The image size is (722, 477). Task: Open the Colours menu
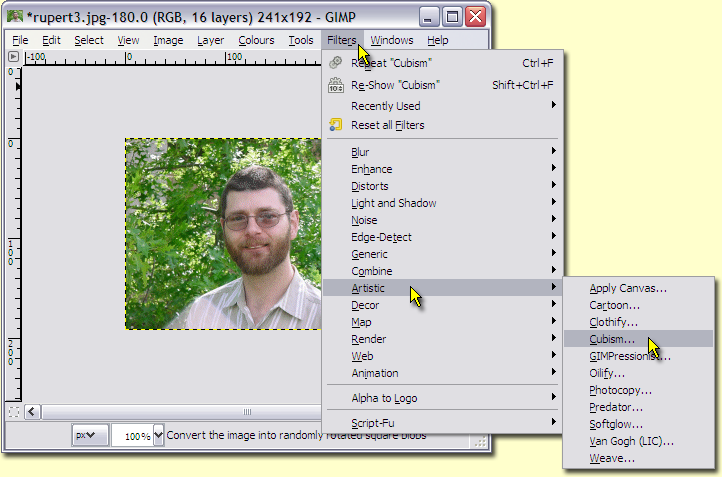(x=256, y=40)
